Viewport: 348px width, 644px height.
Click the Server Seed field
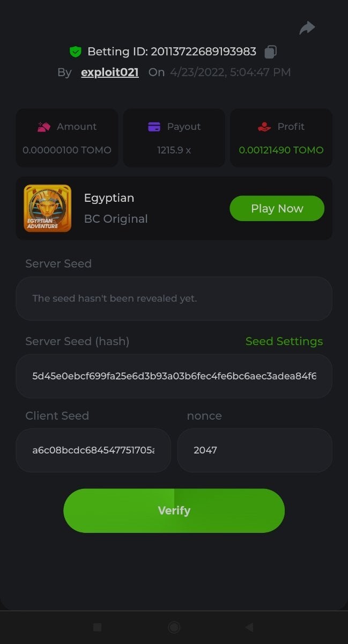point(174,298)
